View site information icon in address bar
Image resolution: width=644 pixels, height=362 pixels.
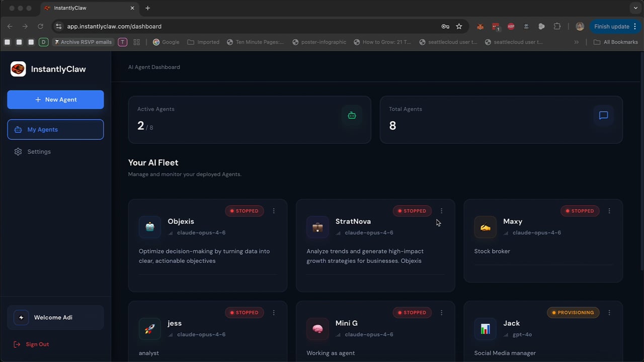pyautogui.click(x=58, y=26)
